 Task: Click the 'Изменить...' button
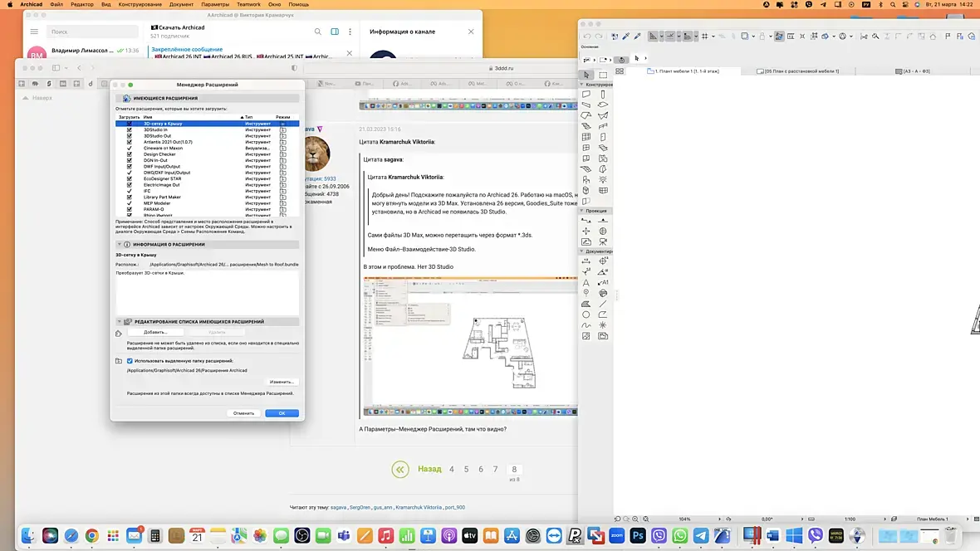282,382
